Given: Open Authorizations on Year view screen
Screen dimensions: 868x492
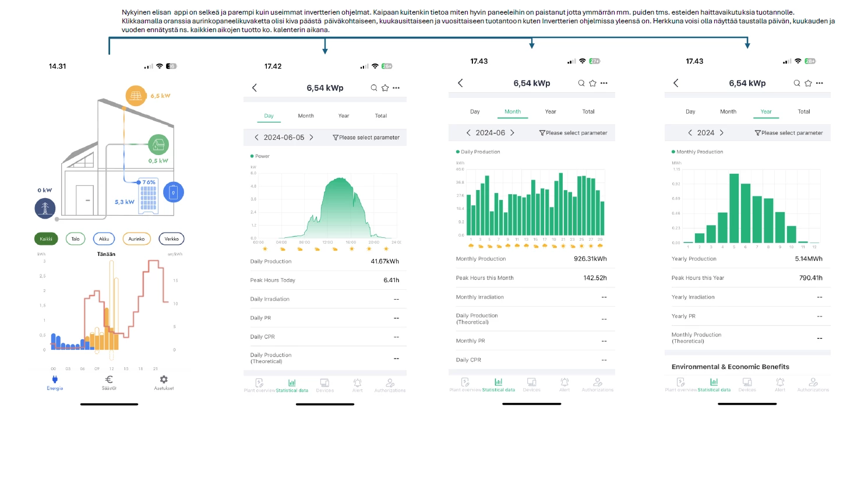Looking at the screenshot, I should click(813, 385).
